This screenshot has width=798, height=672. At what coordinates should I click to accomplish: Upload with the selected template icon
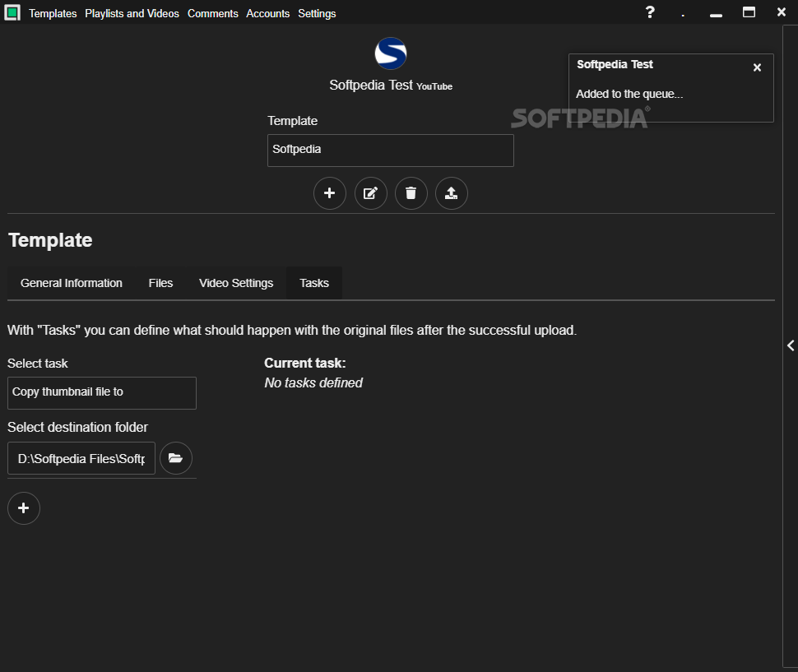[x=452, y=193]
